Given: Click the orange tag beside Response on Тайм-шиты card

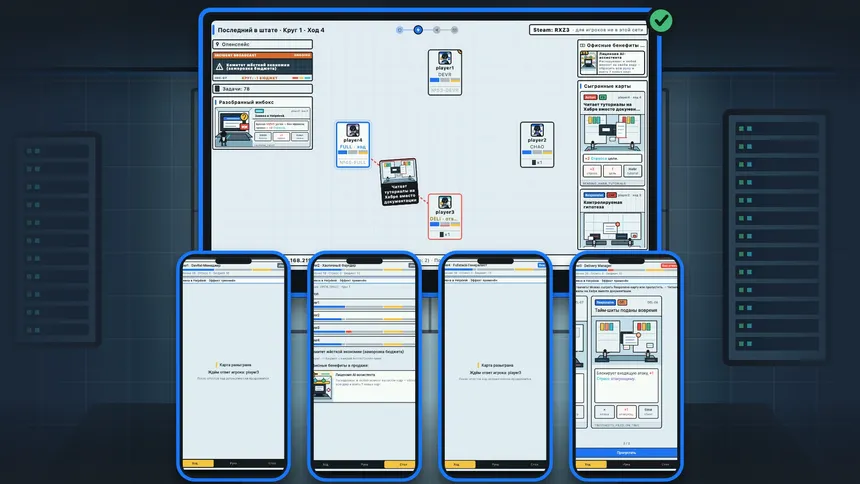Looking at the screenshot, I should pyautogui.click(x=622, y=302).
